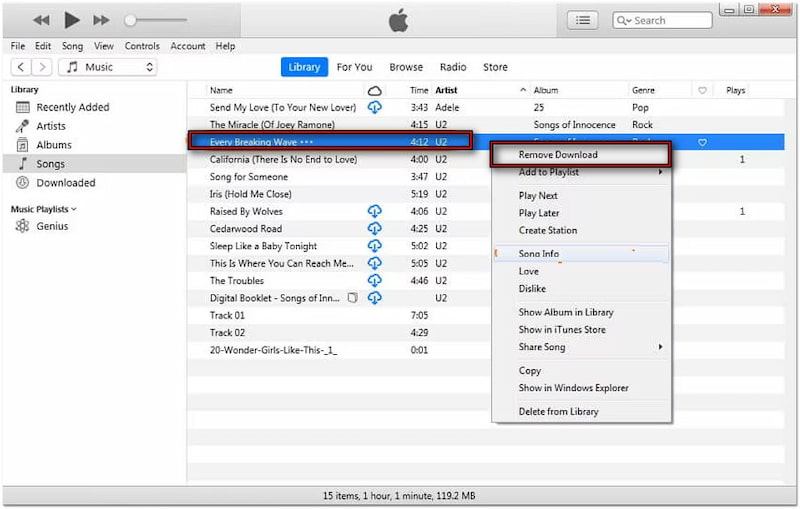Open the Music media picker dropdown
Screen dimensions: 800x509
point(108,67)
